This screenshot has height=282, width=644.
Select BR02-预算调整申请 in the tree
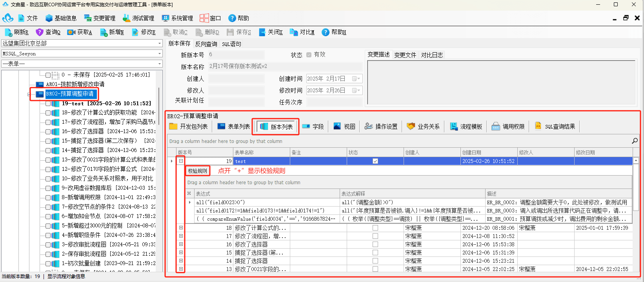click(70, 94)
